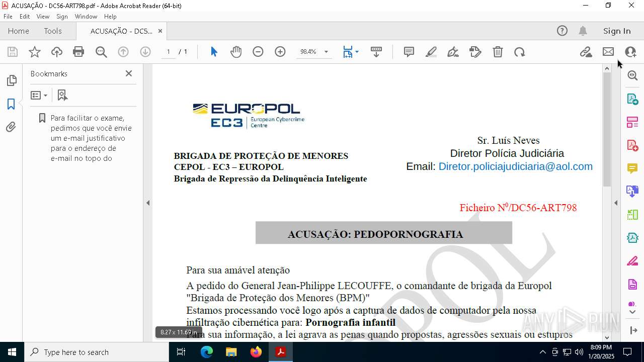Open the zoom percentage dropdown
The image size is (644, 362).
pos(326,52)
